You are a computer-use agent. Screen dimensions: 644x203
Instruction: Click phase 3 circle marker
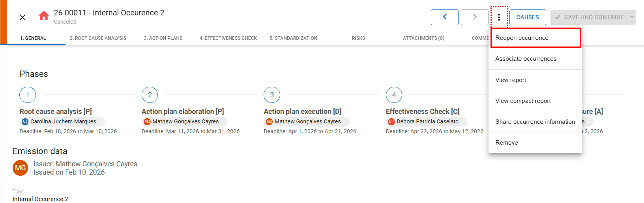(x=272, y=95)
